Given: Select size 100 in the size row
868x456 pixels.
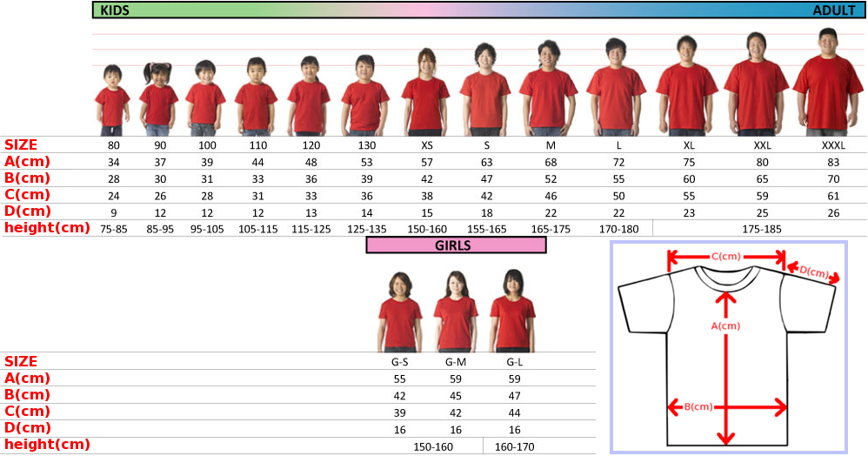Looking at the screenshot, I should [207, 145].
